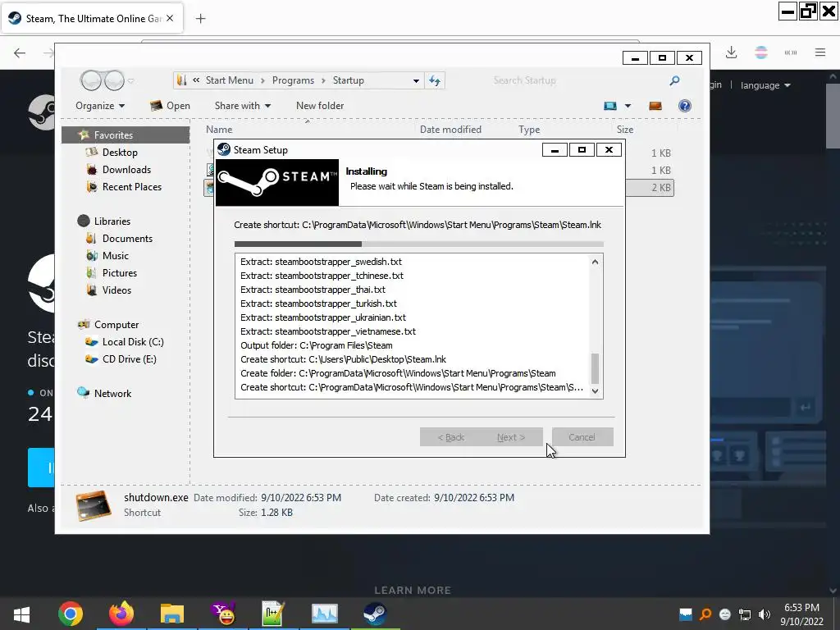Click the Search Startup field

(x=577, y=80)
